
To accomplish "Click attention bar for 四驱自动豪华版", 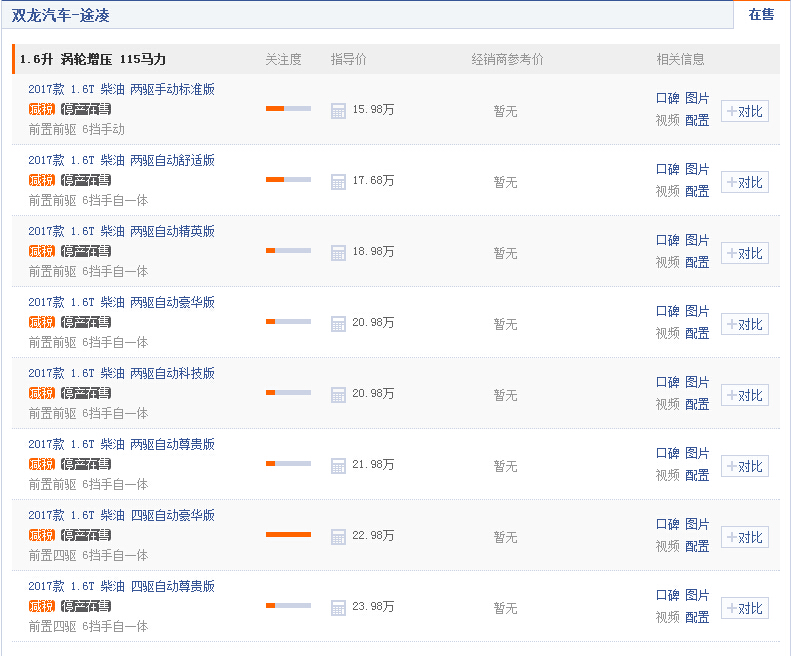I will [289, 534].
